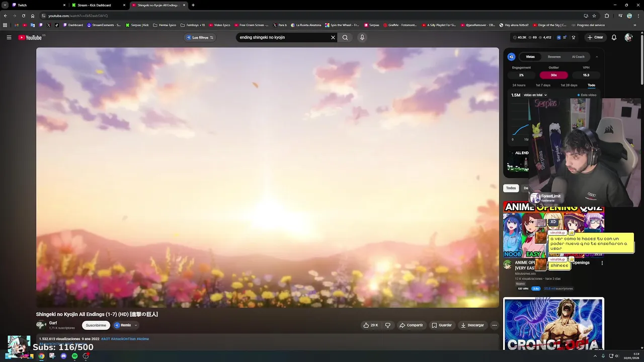Image resolution: width=644 pixels, height=362 pixels.
Task: Click the 30x Outlier score pill
Action: click(x=553, y=75)
